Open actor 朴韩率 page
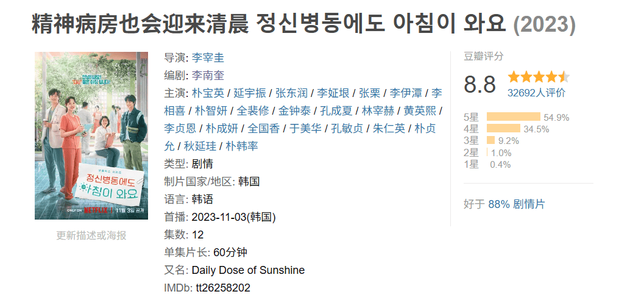 click(x=242, y=146)
